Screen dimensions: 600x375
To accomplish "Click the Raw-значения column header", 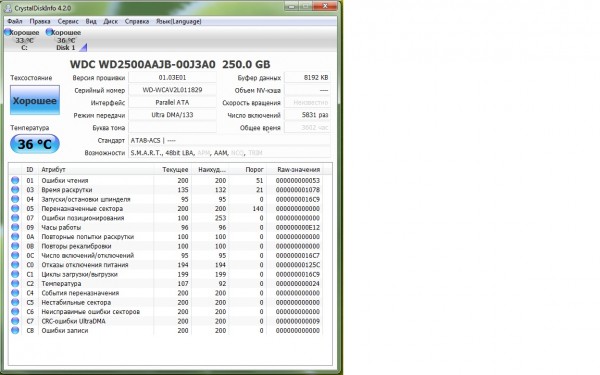I will [295, 170].
